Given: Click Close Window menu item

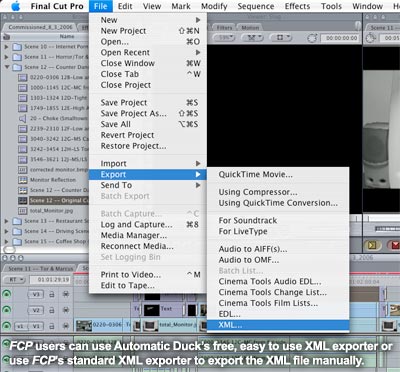Looking at the screenshot, I should pyautogui.click(x=148, y=63).
